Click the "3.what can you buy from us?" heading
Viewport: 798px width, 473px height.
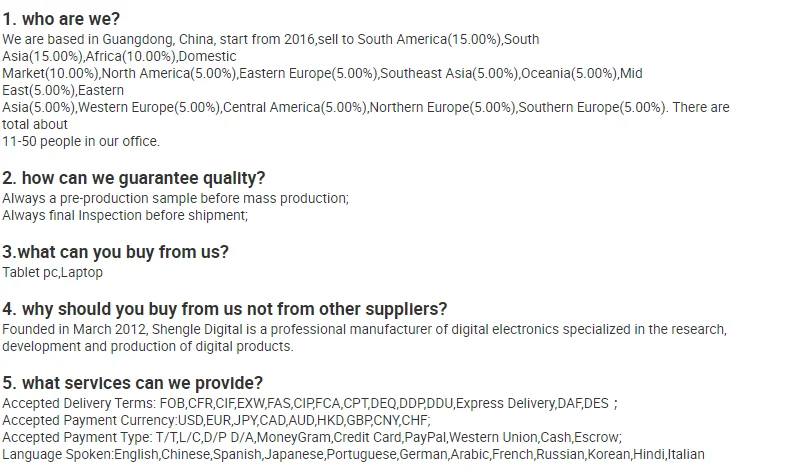(x=115, y=251)
